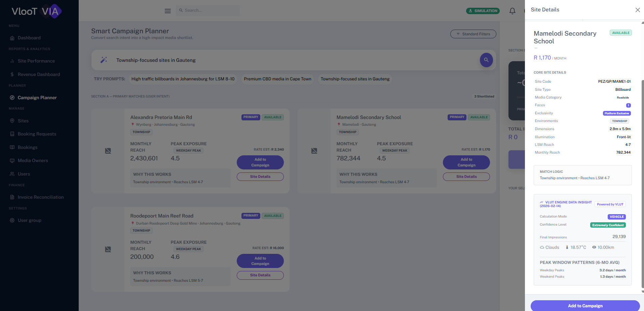Click Add to Campaign in details panel
Screen dimensions: 644x311
click(585, 306)
